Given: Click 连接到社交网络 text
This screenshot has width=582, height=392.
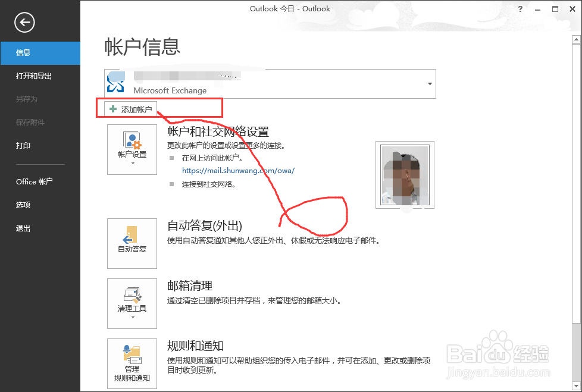Looking at the screenshot, I should [209, 184].
